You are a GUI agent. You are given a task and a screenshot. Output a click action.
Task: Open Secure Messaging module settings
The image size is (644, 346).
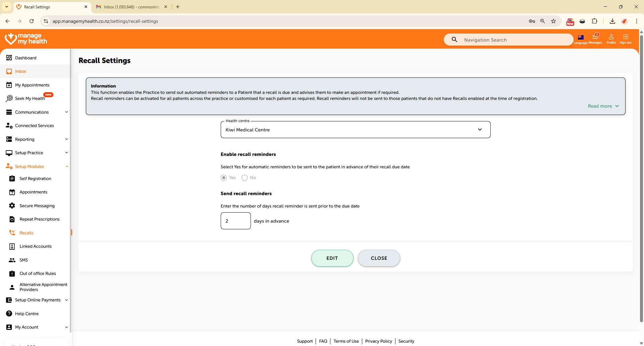37,206
